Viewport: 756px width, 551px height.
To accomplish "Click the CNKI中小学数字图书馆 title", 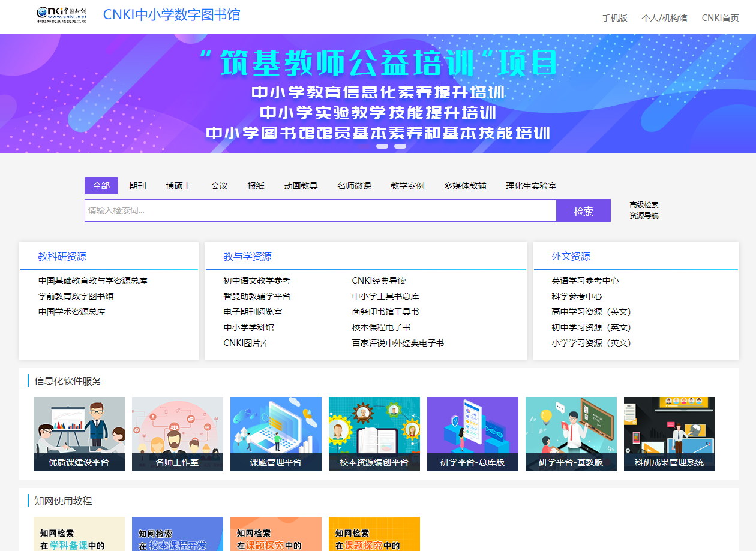I will point(172,14).
